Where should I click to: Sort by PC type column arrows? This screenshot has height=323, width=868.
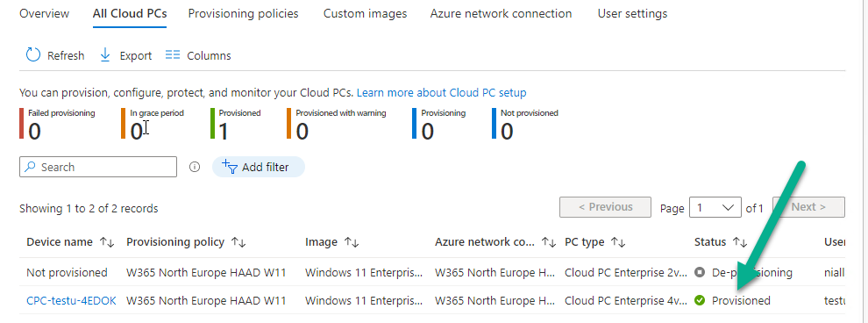coord(618,242)
